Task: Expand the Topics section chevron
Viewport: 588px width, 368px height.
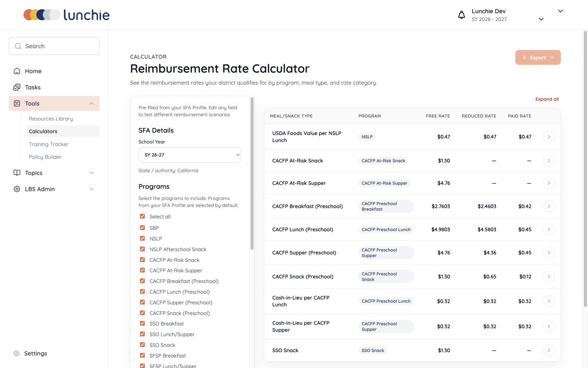Action: (92, 173)
